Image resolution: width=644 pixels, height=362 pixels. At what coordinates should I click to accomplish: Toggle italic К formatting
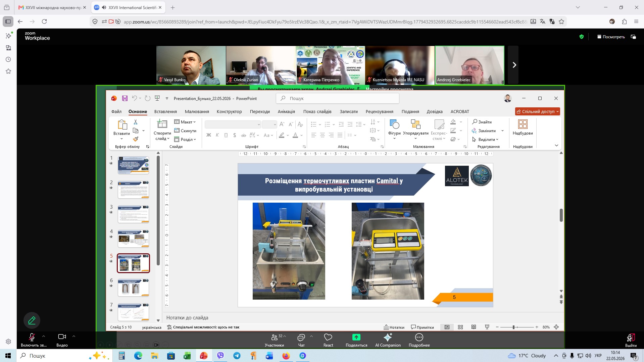(x=217, y=135)
